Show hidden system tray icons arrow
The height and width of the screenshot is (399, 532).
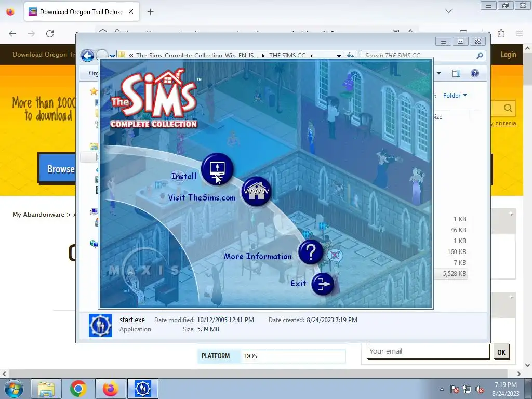tap(442, 389)
